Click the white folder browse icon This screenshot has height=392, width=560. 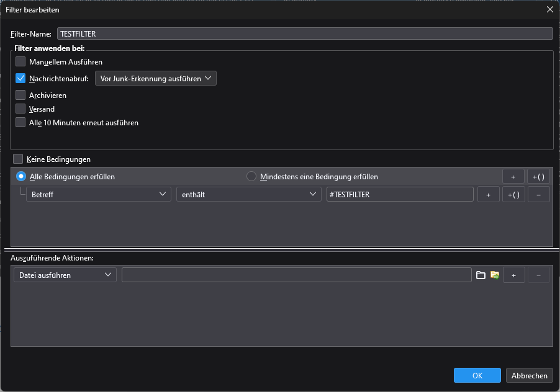(x=481, y=275)
